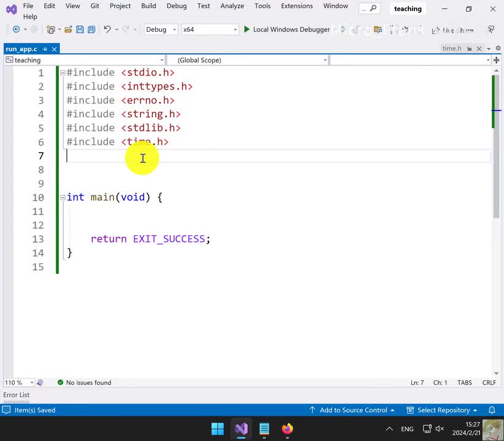Switch to the time.h tab

[x=452, y=48]
